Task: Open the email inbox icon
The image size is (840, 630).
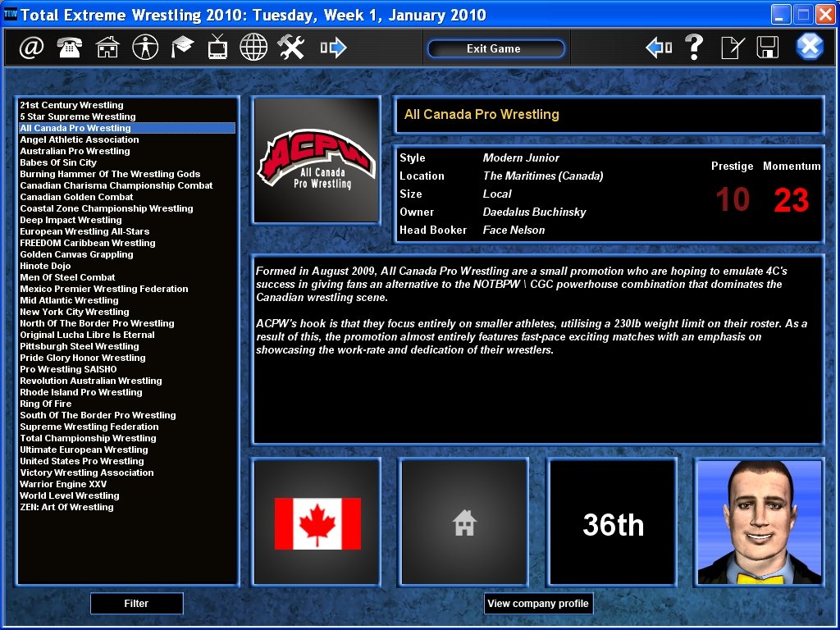Action: pyautogui.click(x=32, y=47)
